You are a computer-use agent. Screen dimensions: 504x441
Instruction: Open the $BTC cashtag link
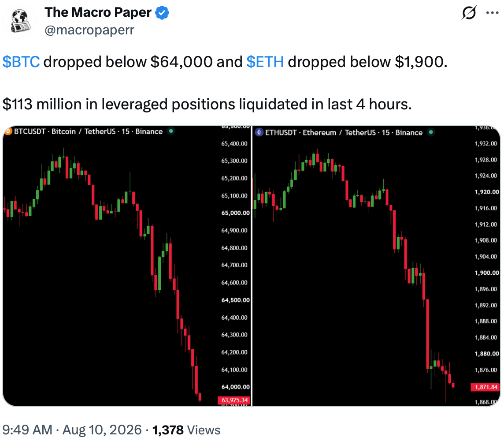click(21, 62)
